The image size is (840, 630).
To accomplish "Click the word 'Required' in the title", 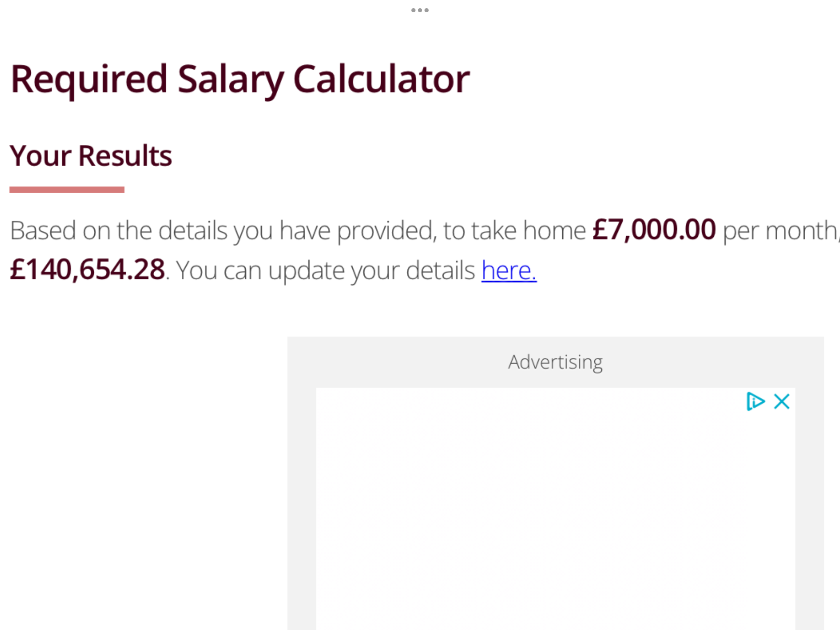I will [x=89, y=80].
